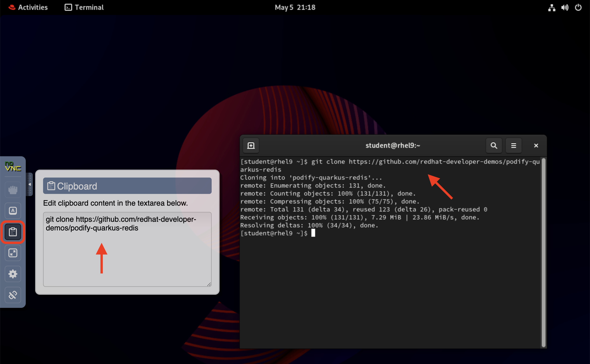This screenshot has width=590, height=364.
Task: Click the network status icon
Action: click(x=551, y=7)
